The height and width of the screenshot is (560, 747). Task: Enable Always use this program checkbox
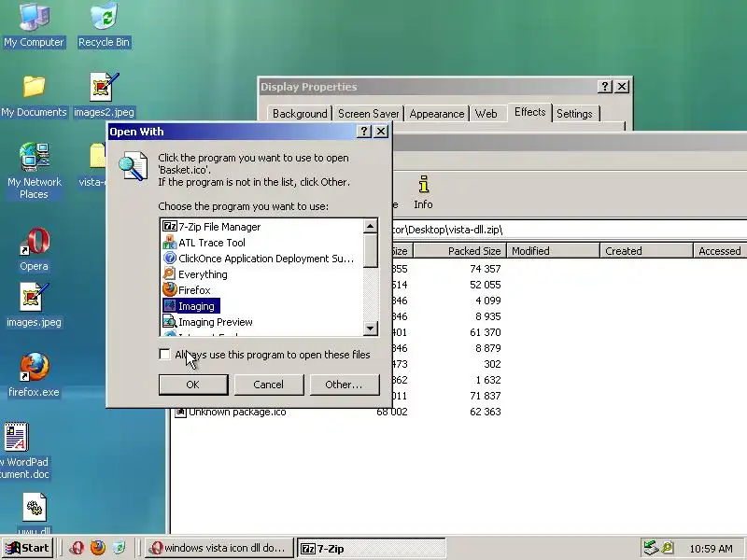click(164, 355)
